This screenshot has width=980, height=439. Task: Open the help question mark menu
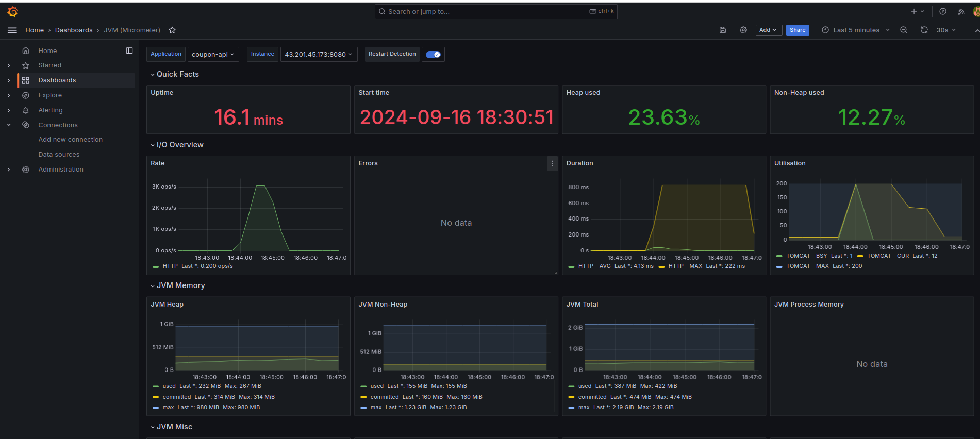[943, 11]
